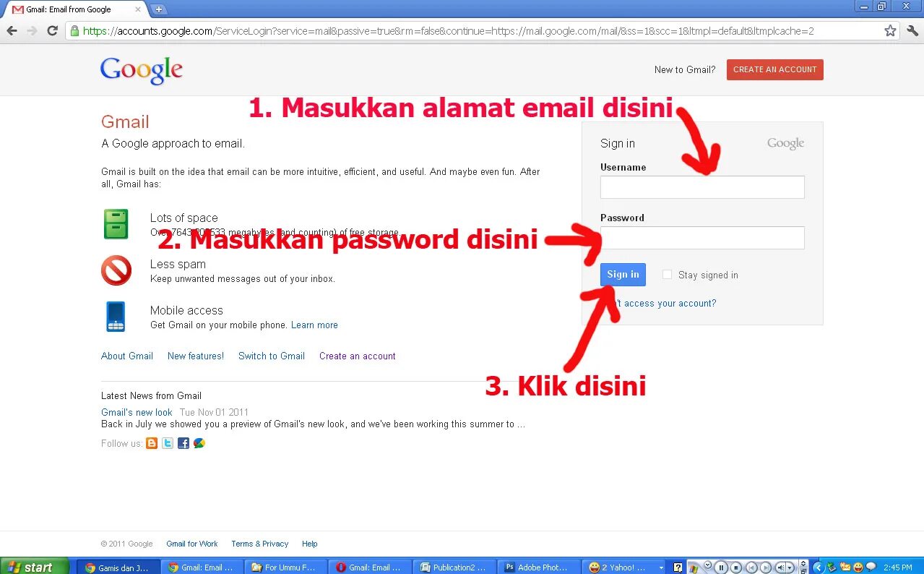The image size is (924, 574).
Task: Click the mail envelope tray icon
Action: tap(845, 567)
